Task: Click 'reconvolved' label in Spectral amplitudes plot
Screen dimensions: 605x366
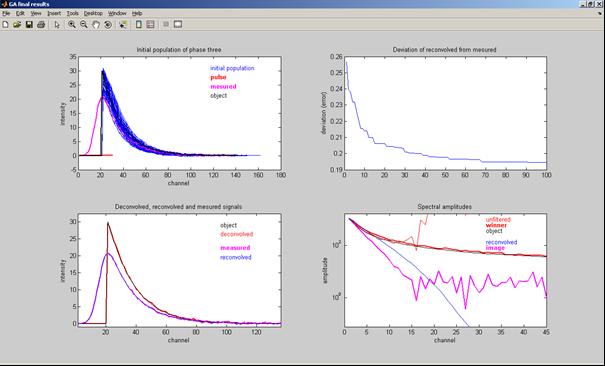Action: [501, 242]
